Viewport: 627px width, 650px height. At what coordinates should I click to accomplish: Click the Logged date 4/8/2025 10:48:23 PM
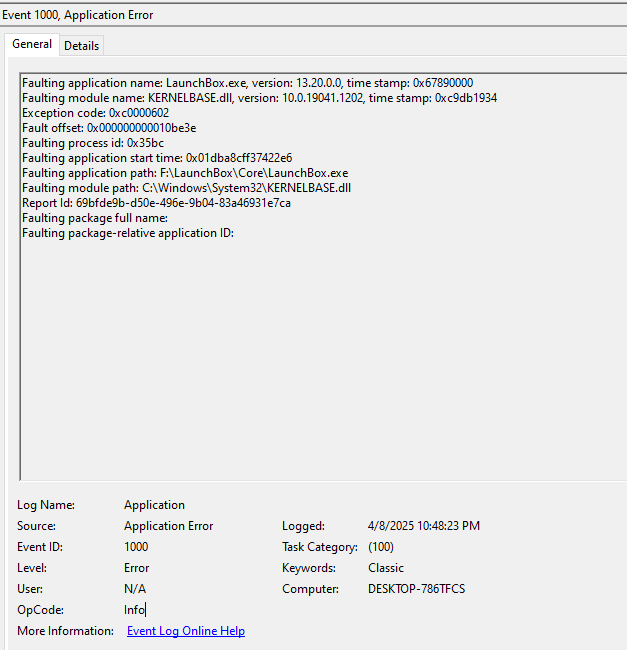coord(424,526)
